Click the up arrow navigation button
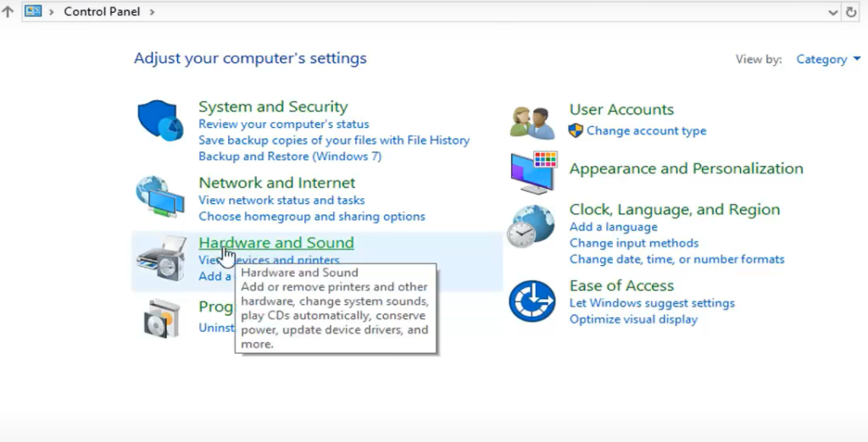This screenshot has width=868, height=442. point(8,12)
